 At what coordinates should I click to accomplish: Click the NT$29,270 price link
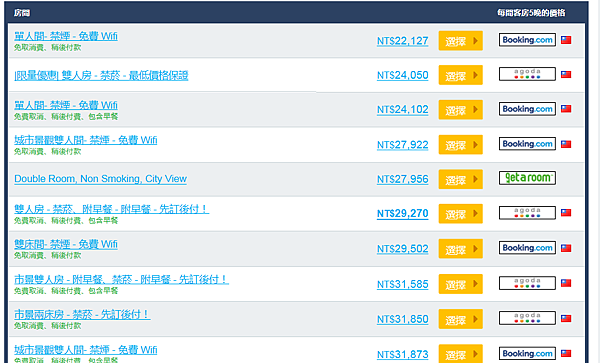[403, 213]
